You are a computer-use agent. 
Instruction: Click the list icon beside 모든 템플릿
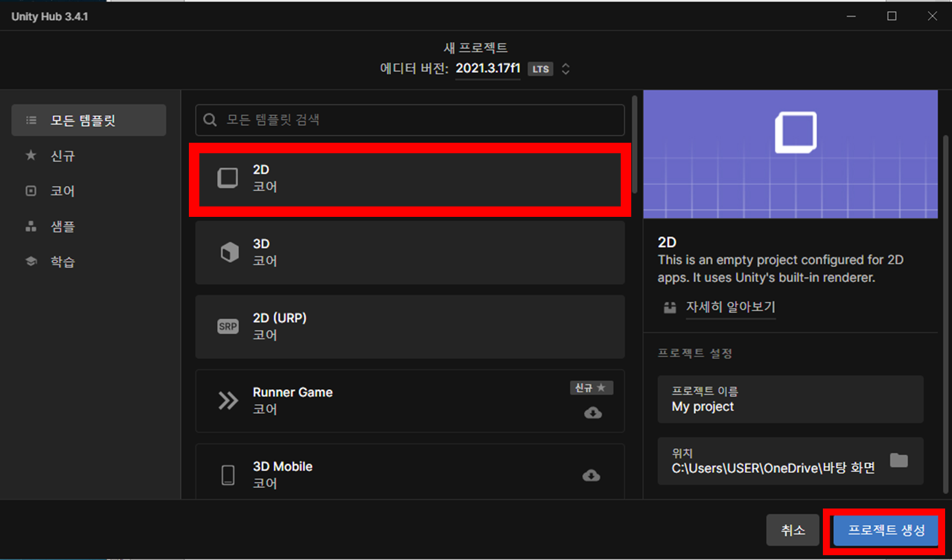(x=31, y=120)
